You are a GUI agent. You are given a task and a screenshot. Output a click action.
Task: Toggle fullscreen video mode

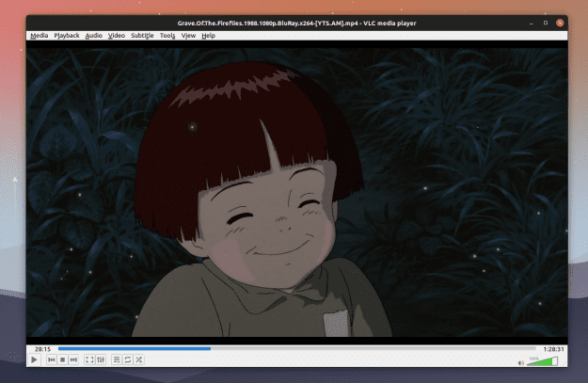(x=89, y=359)
